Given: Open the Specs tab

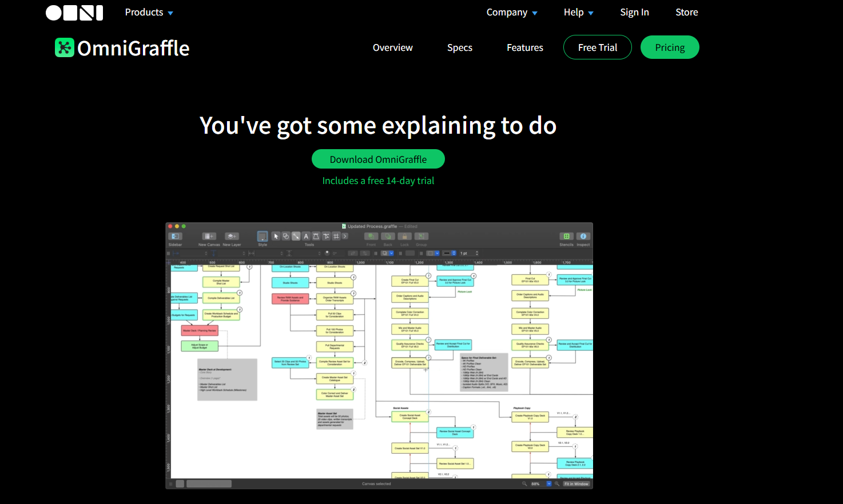Looking at the screenshot, I should [x=460, y=47].
